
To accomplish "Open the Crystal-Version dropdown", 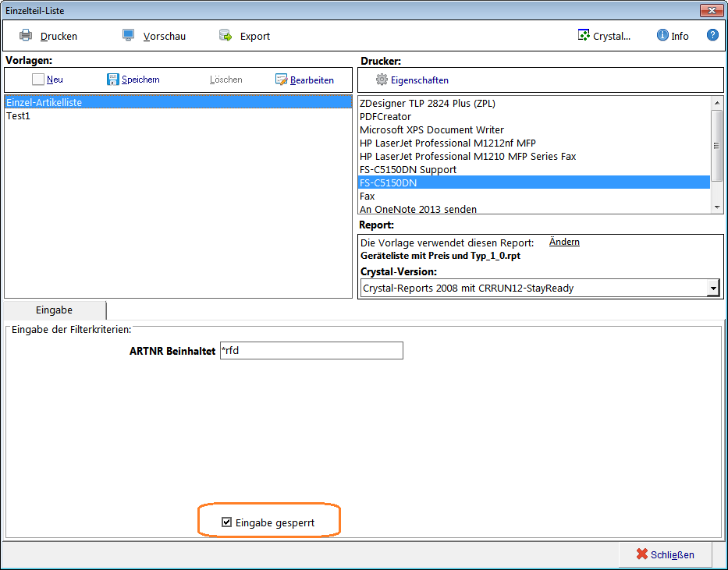I will (713, 288).
